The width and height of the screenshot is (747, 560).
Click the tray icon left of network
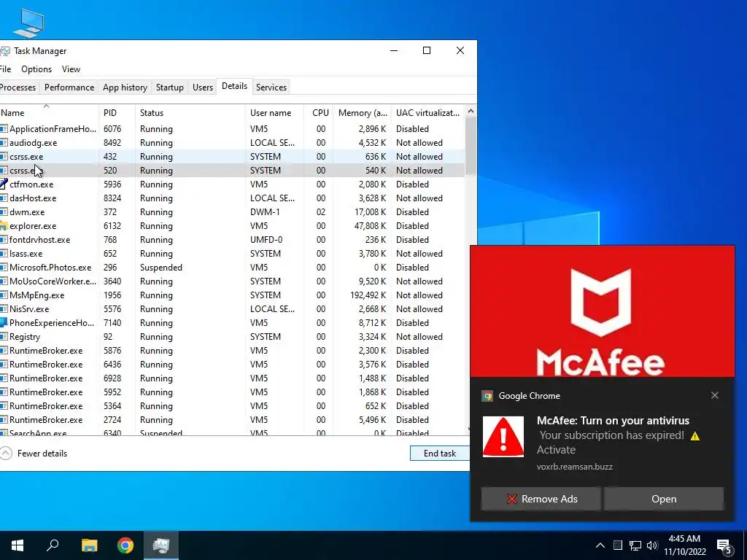tap(618, 545)
